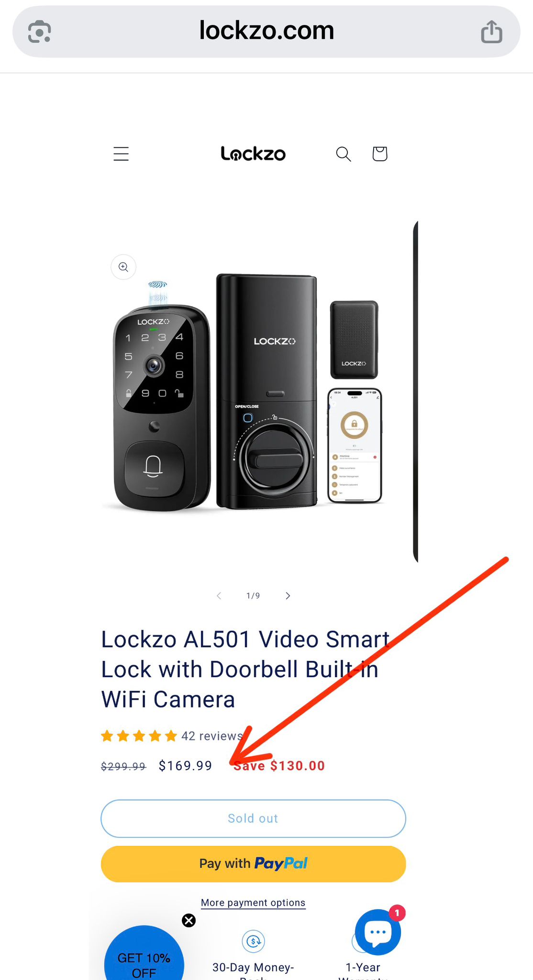Open More payment options link
This screenshot has height=980, width=533.
pyautogui.click(x=253, y=902)
